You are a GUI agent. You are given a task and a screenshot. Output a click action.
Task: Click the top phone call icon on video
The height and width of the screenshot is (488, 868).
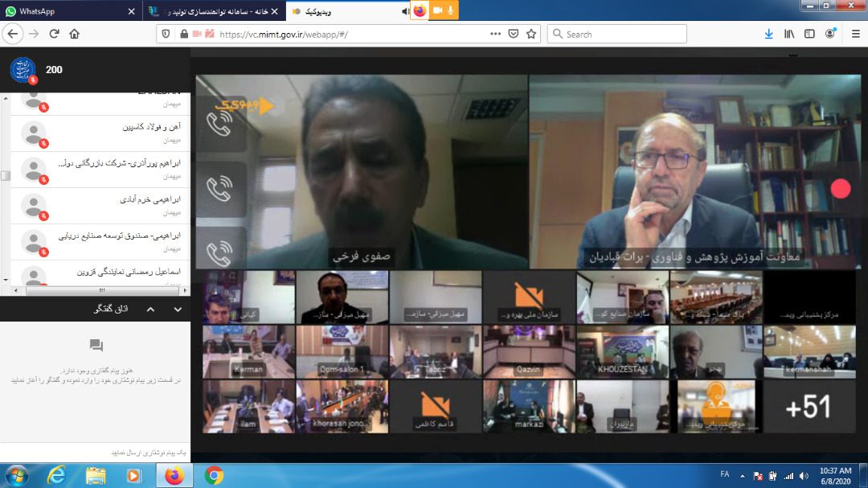coord(219,123)
